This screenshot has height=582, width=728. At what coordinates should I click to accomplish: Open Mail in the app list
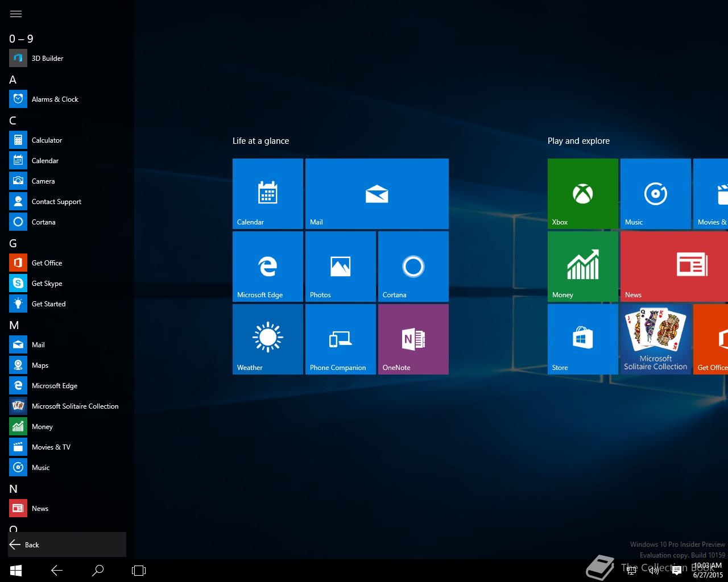67,344
